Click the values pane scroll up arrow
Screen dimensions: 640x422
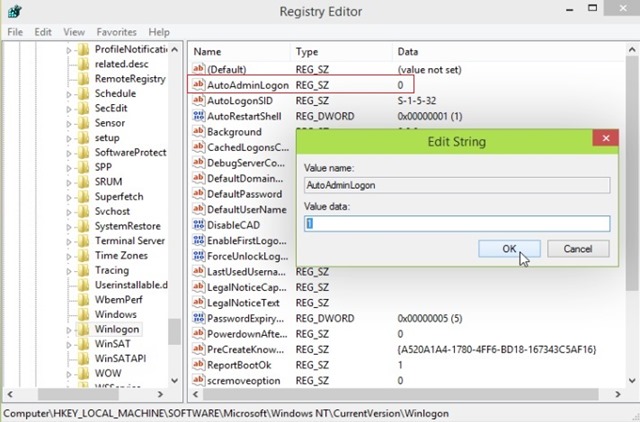coord(632,50)
